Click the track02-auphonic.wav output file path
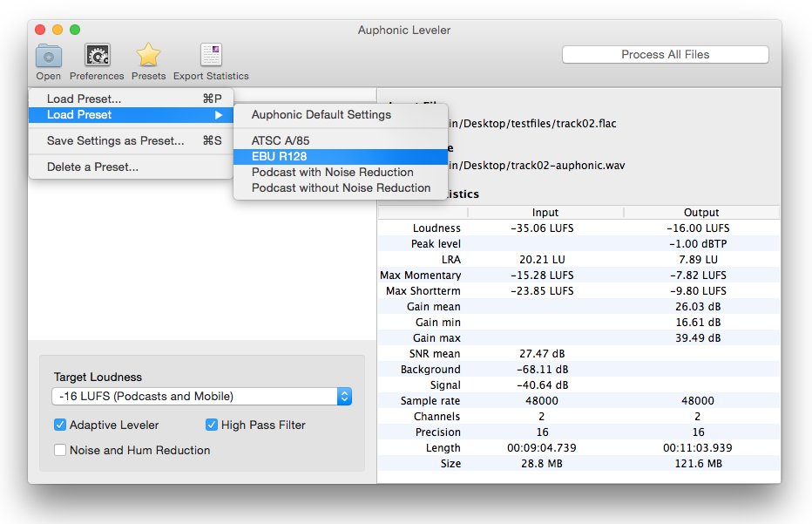 [x=537, y=166]
